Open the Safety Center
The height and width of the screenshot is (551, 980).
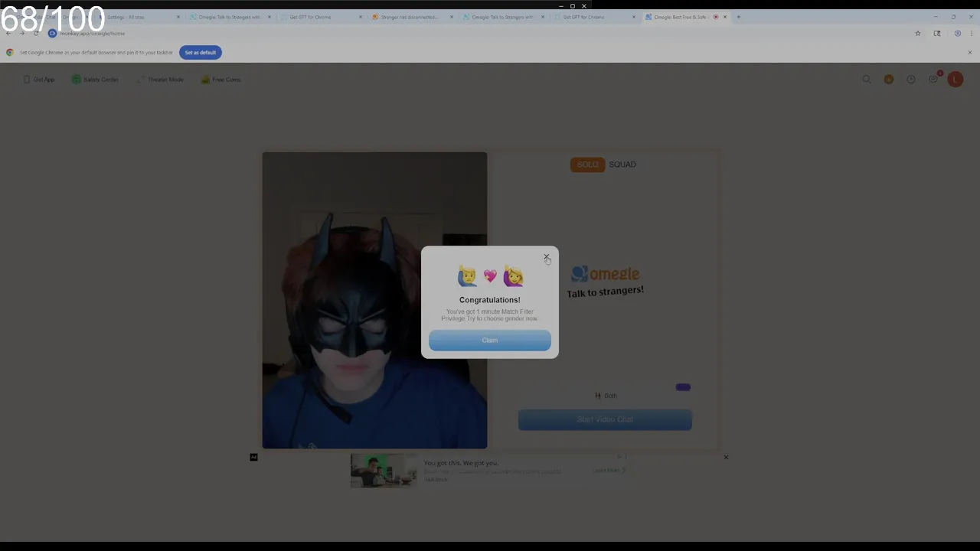(x=95, y=80)
